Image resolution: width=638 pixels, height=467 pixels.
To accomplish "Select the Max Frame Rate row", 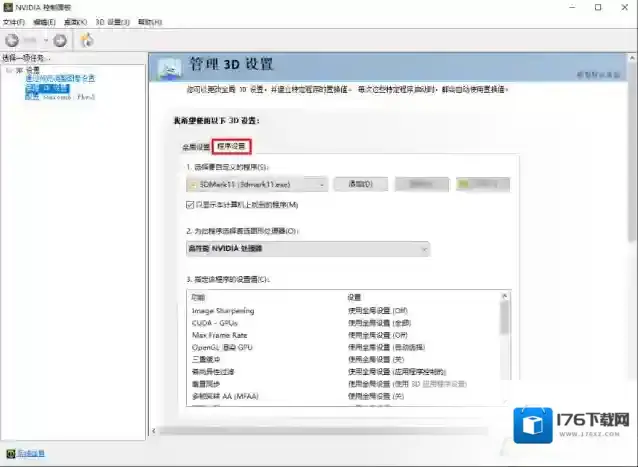I will point(344,335).
